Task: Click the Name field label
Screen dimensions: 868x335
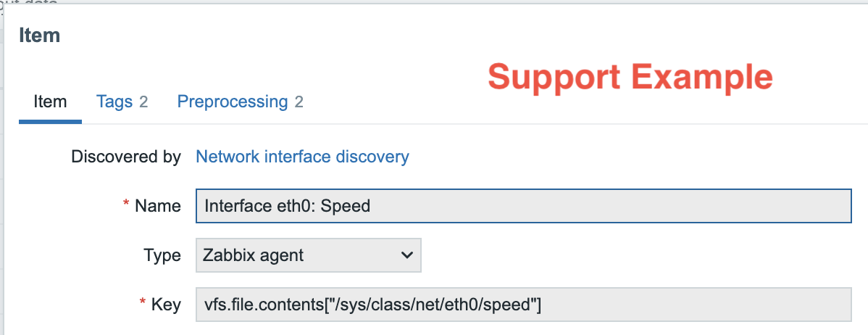Action: coord(158,206)
